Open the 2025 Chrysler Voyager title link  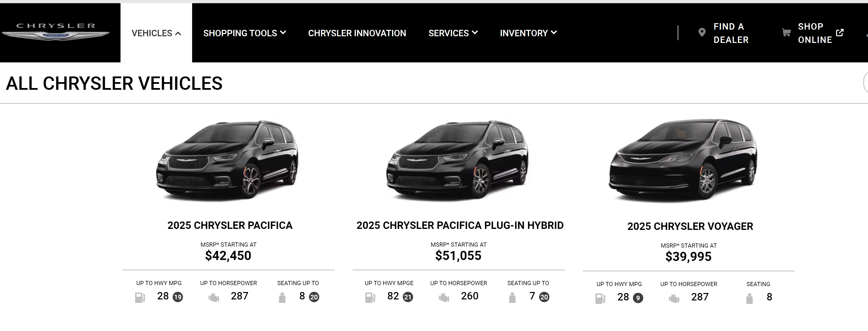pos(690,226)
